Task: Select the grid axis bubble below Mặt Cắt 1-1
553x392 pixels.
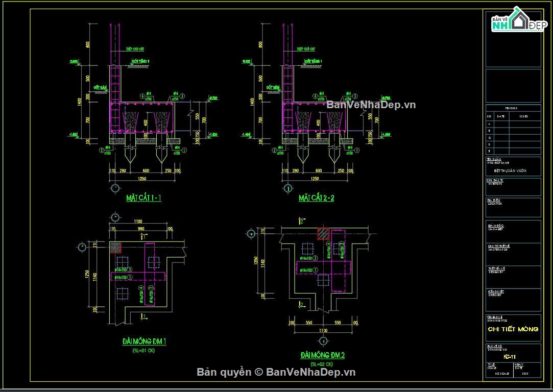Action: (115, 188)
